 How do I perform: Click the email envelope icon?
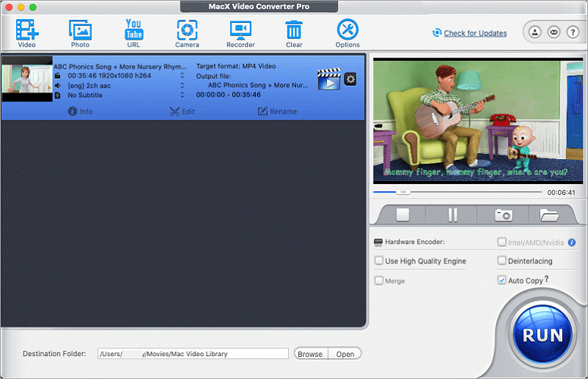(554, 32)
